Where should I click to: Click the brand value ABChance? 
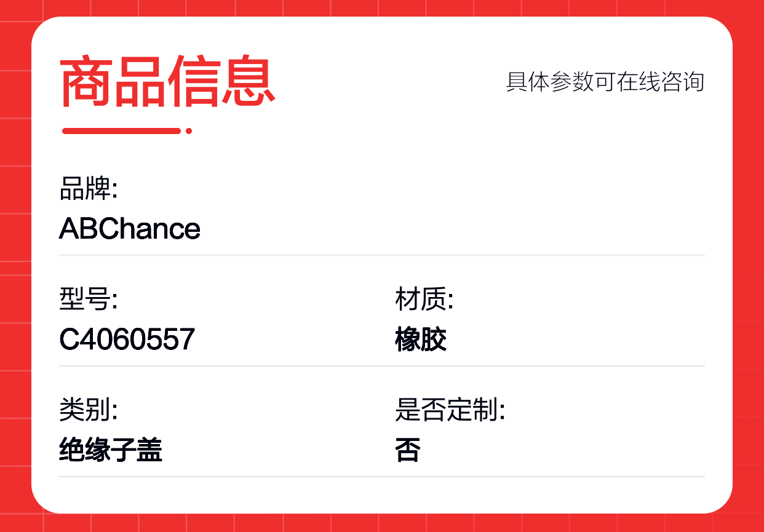tap(130, 229)
